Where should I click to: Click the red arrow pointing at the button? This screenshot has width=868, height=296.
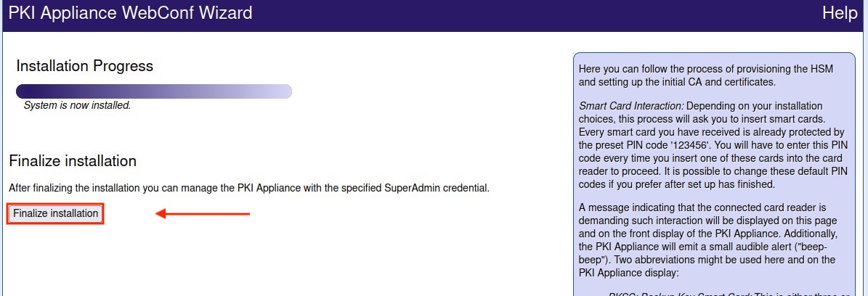pos(203,214)
